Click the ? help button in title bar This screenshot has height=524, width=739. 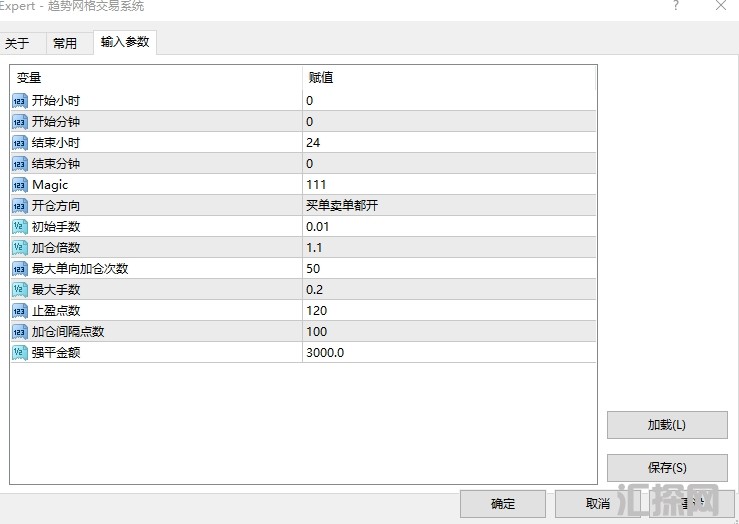click(676, 6)
